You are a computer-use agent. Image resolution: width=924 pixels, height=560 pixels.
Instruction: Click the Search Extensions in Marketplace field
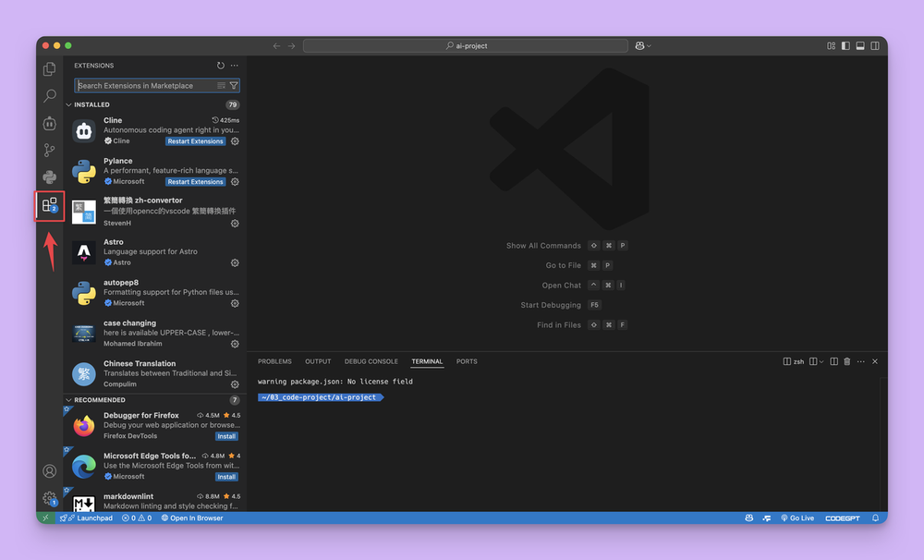[x=144, y=86]
